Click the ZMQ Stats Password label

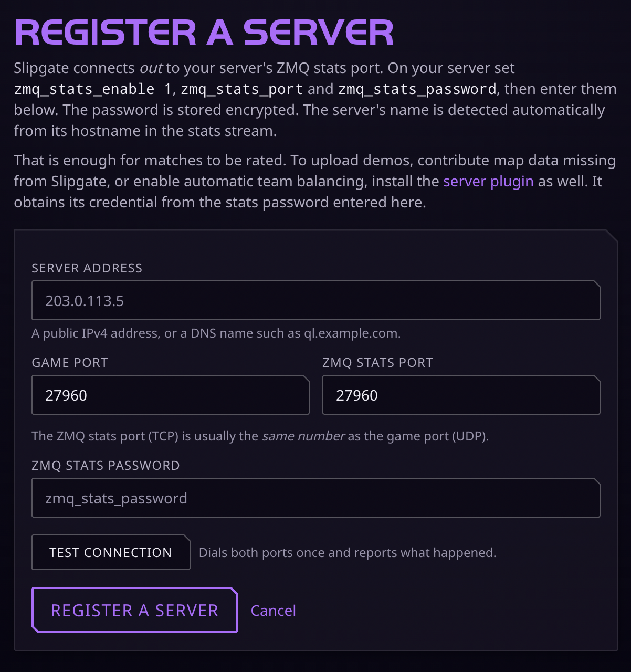pos(106,466)
